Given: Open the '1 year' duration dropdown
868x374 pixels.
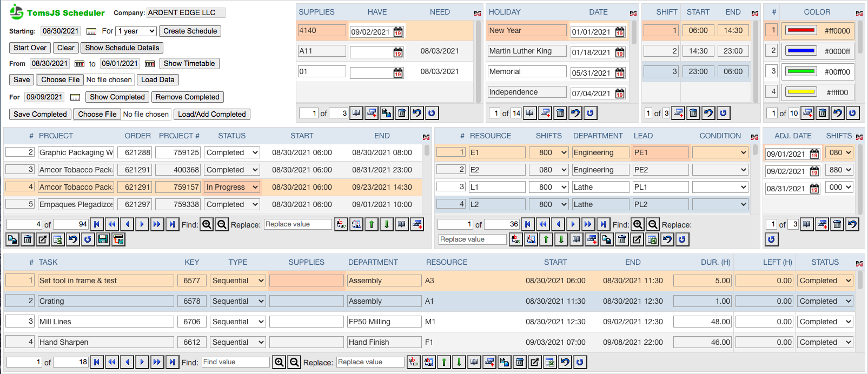Looking at the screenshot, I should [x=136, y=31].
